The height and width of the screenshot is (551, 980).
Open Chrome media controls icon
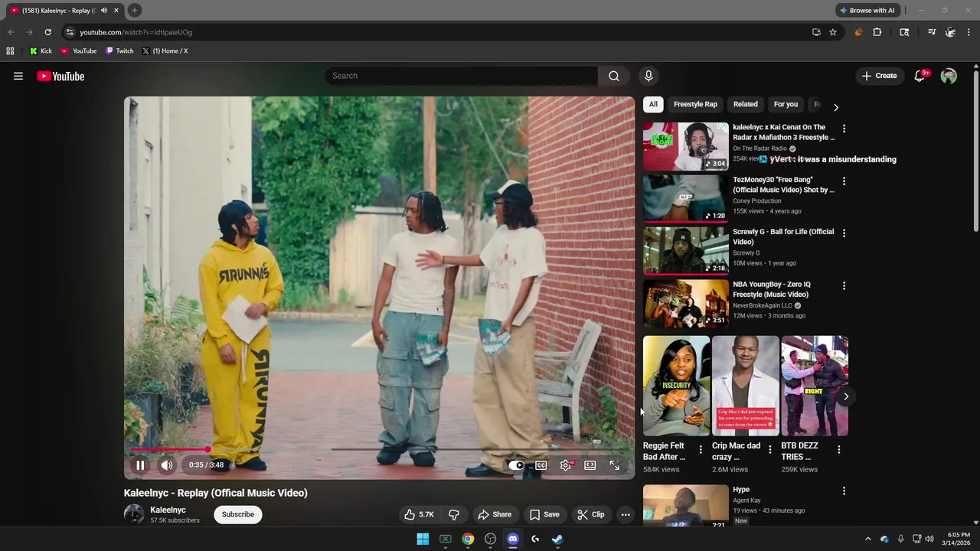tap(931, 32)
